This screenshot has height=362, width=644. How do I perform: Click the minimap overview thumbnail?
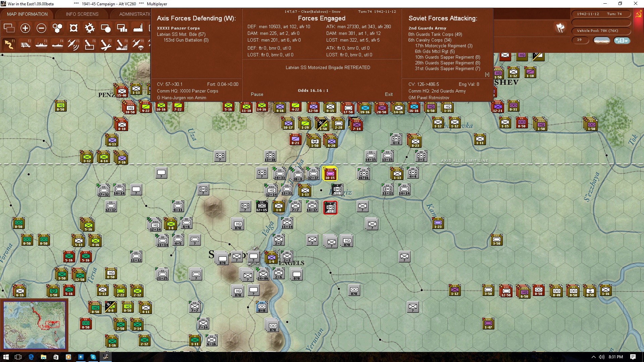pos(34,325)
